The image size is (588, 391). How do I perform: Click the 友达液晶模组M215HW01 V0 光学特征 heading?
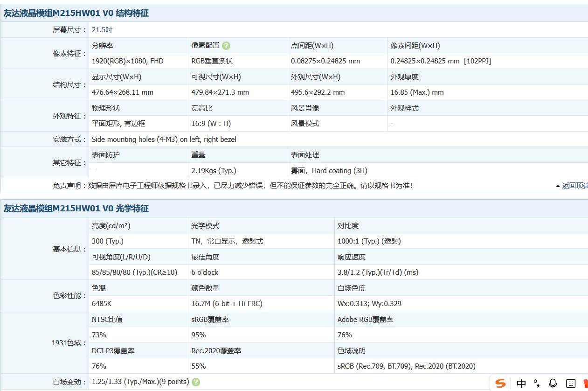click(x=76, y=209)
